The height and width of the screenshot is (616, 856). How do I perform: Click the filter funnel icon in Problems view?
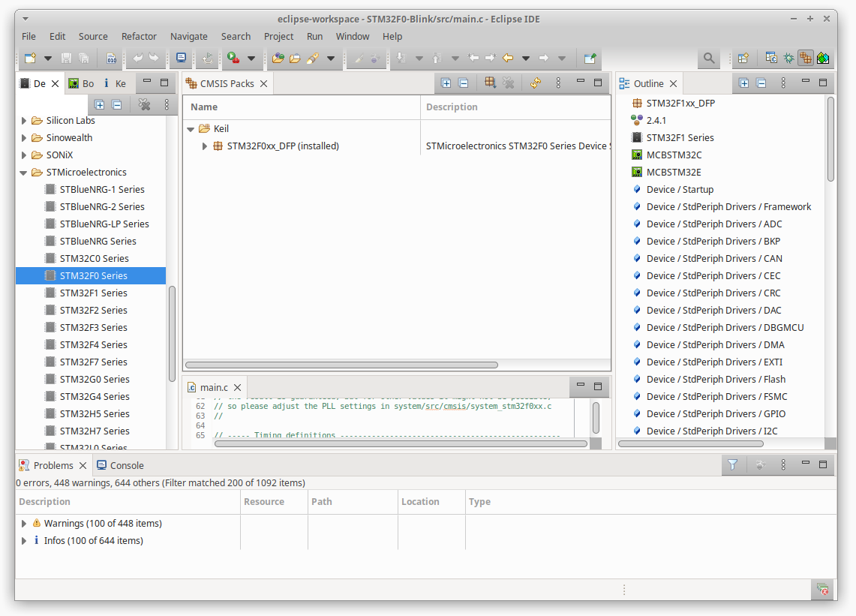[x=733, y=464]
